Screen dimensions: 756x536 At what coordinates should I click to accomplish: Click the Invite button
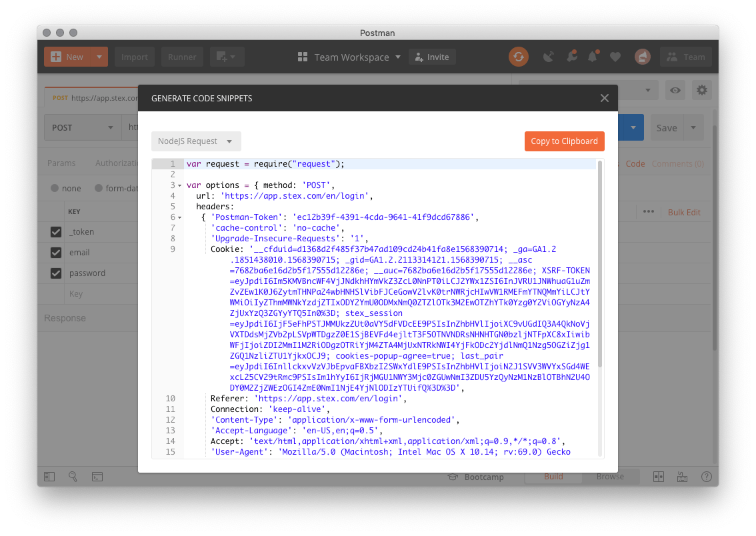coord(432,57)
